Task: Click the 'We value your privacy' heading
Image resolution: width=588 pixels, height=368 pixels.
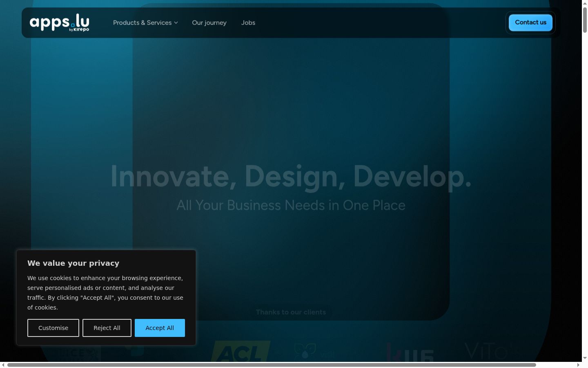Action: click(73, 263)
